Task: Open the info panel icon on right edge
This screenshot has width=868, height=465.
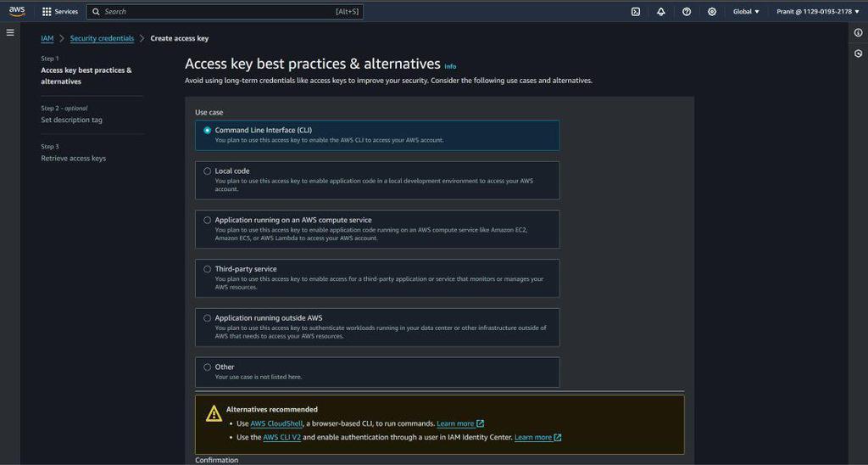Action: pyautogui.click(x=858, y=33)
